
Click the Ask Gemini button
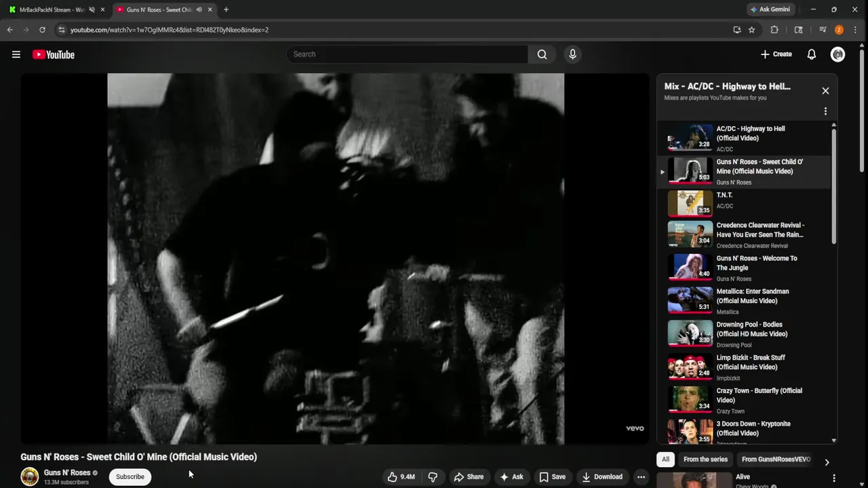[x=770, y=9]
